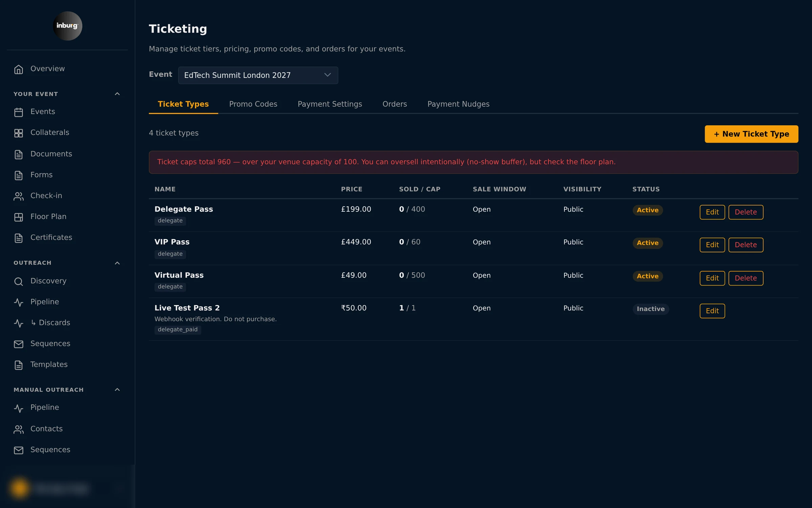Viewport: 812px width, 508px height.
Task: Edit the VIP Pass ticket
Action: pyautogui.click(x=712, y=245)
